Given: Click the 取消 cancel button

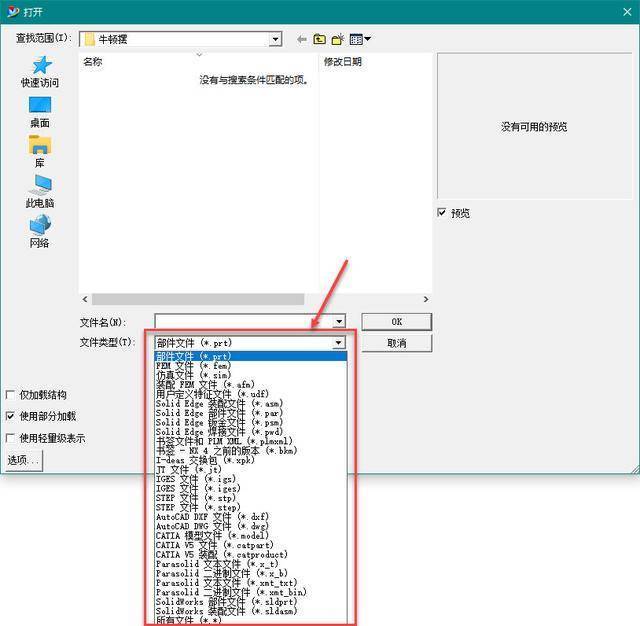Looking at the screenshot, I should (396, 343).
